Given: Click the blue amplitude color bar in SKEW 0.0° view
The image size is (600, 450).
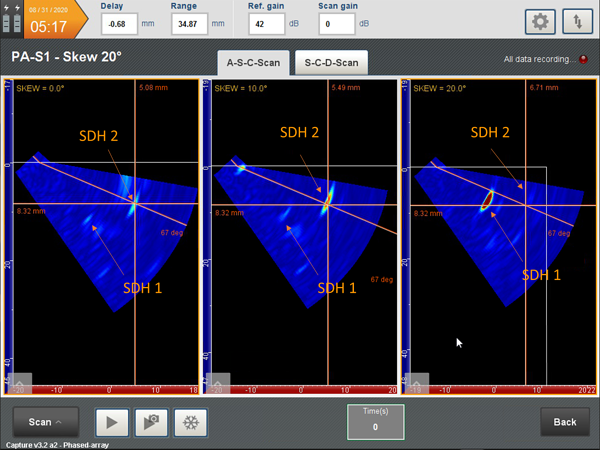Looking at the screenshot, I should point(8,232).
